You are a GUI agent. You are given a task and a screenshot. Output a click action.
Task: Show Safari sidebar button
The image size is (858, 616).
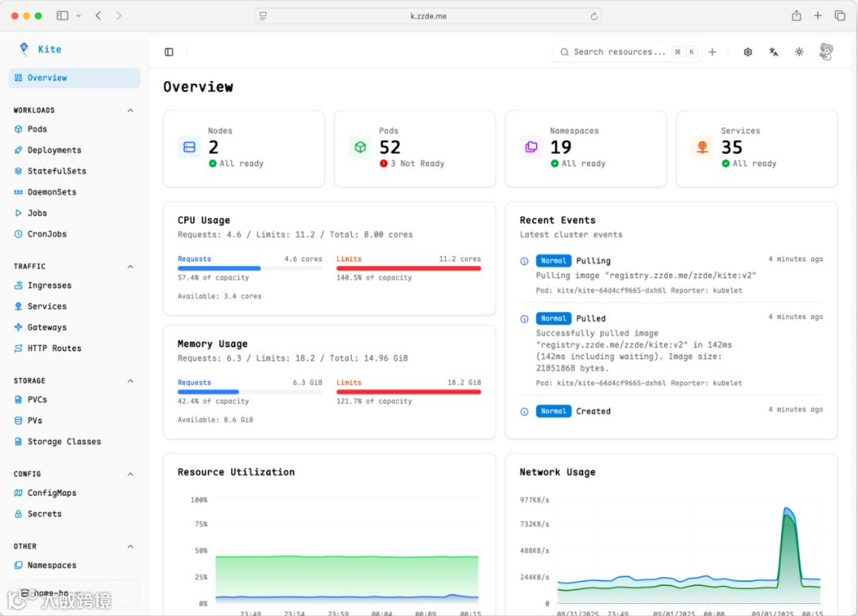63,16
